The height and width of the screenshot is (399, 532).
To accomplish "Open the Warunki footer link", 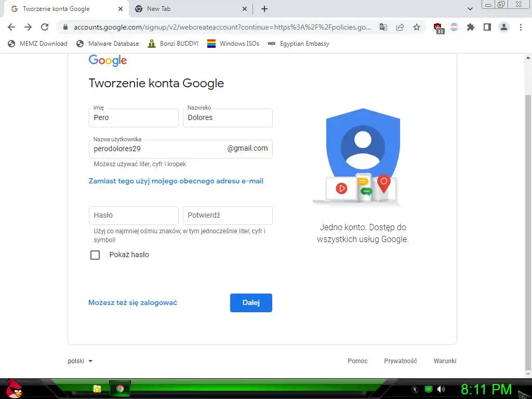I will coord(445,361).
